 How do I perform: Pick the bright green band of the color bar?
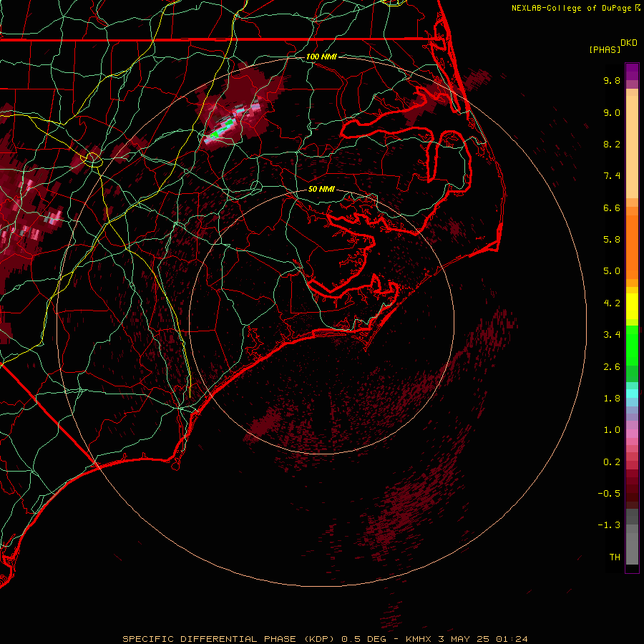(x=632, y=346)
